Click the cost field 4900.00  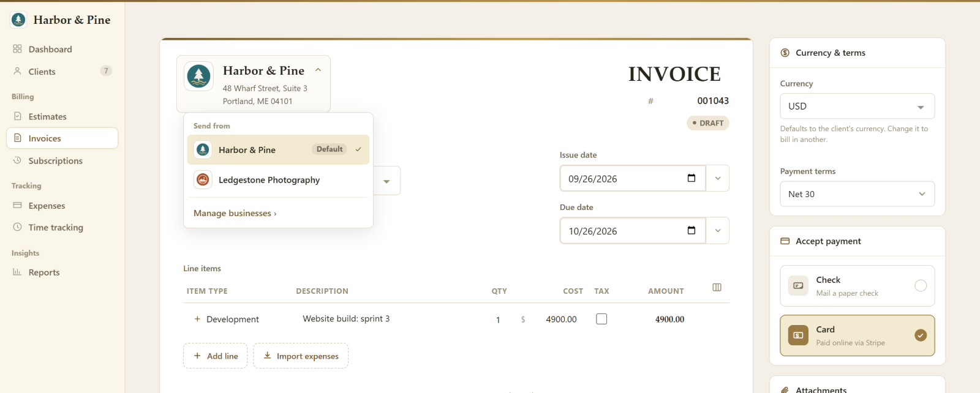click(561, 319)
